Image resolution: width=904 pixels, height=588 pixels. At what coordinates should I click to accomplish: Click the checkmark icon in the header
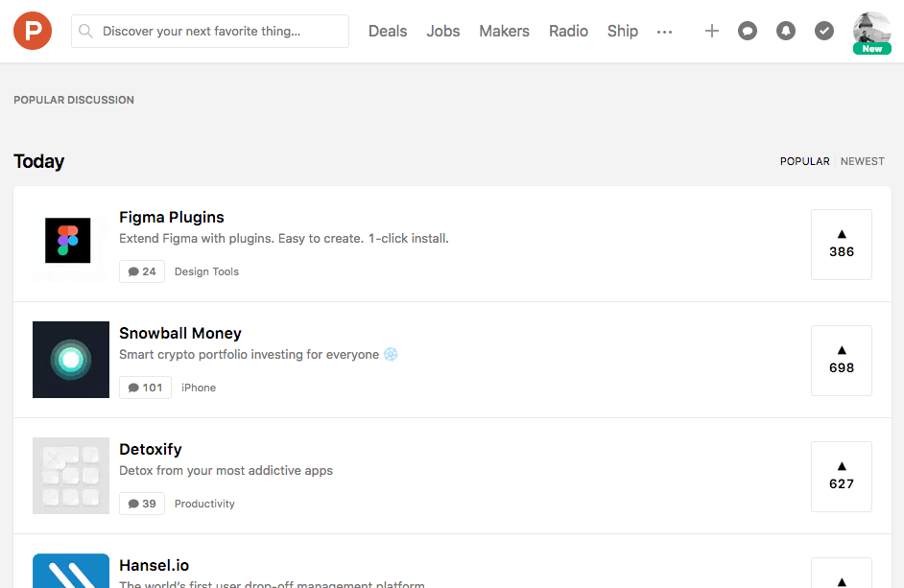click(824, 31)
